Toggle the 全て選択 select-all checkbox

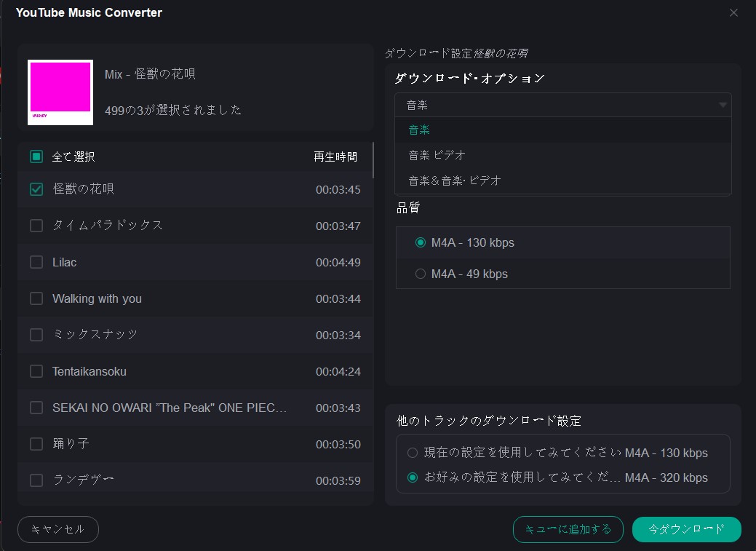36,156
